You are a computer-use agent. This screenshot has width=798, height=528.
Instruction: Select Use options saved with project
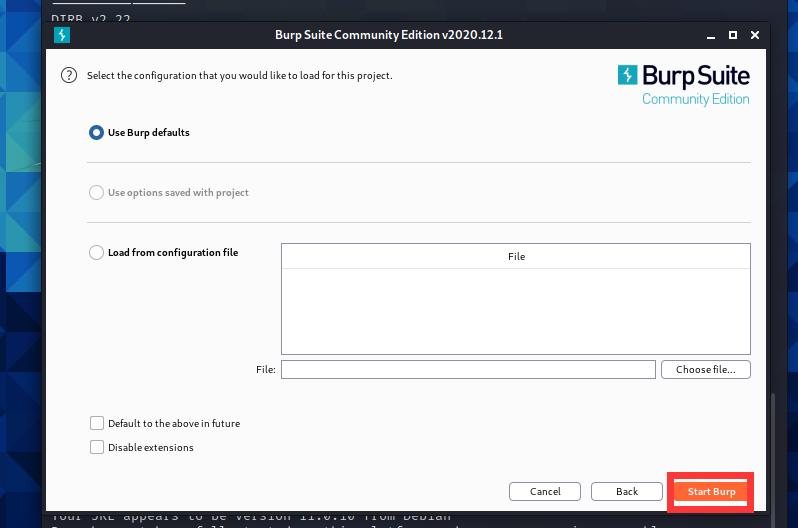(x=96, y=192)
